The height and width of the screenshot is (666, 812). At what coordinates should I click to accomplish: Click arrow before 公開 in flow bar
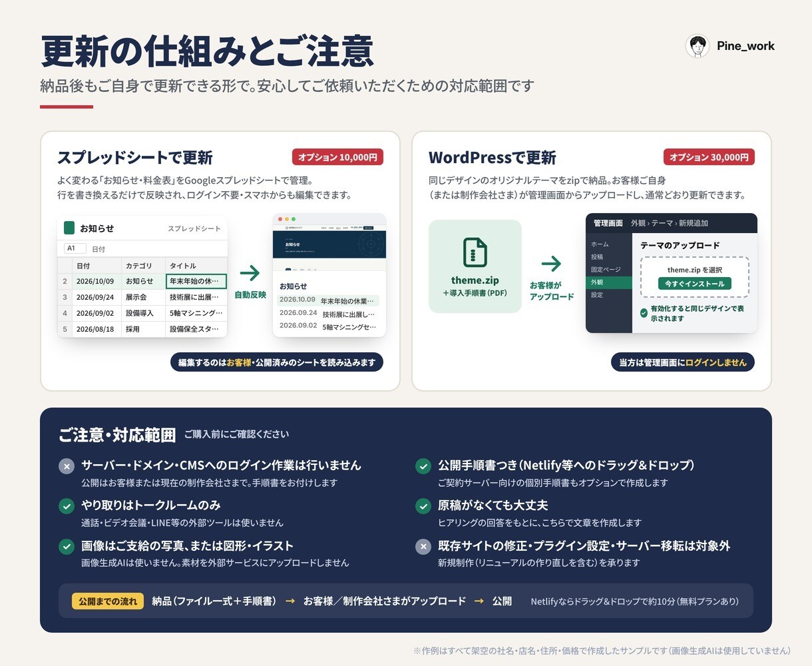point(479,601)
